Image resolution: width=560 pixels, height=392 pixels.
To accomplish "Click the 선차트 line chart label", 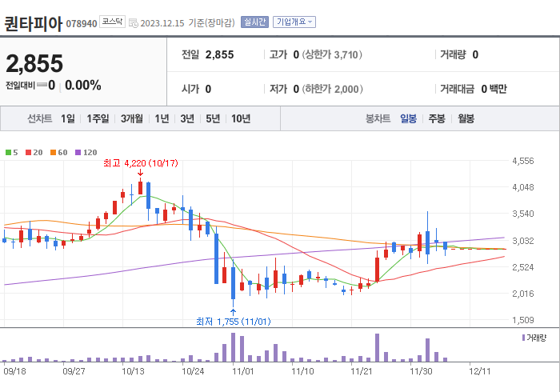I will [40, 118].
